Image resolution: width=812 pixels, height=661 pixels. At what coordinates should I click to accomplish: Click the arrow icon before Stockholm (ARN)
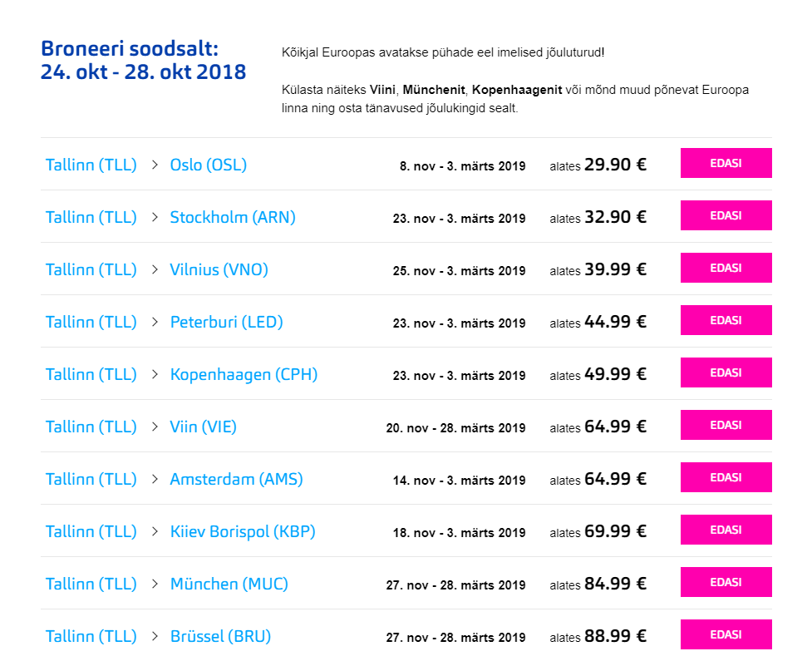pos(155,217)
